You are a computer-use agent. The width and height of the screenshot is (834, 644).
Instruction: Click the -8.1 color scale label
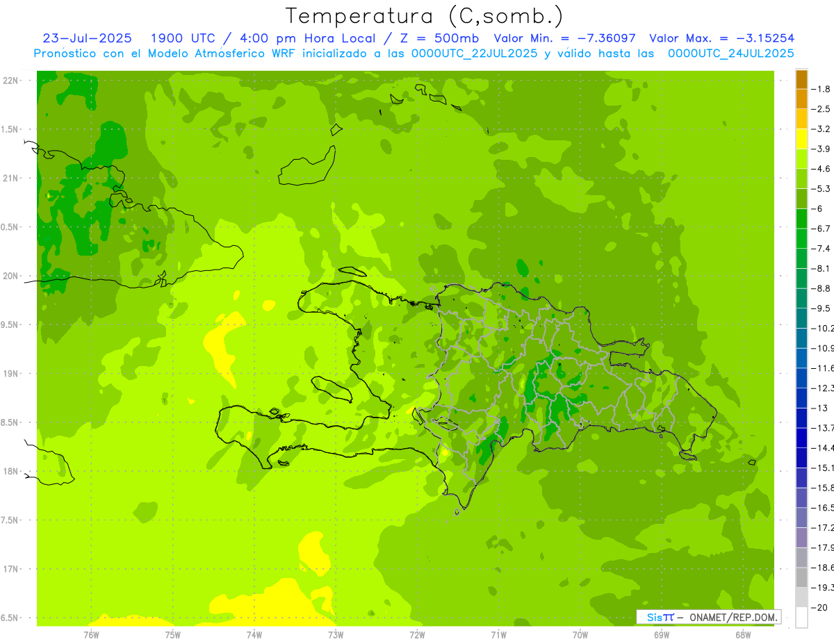[822, 269]
